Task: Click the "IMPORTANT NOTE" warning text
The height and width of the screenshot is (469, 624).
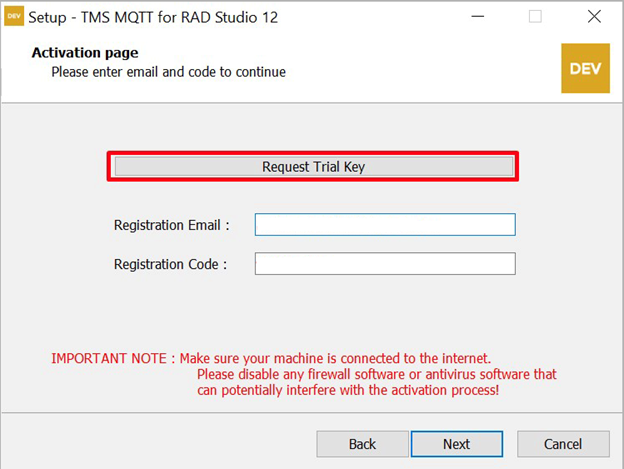Action: [304, 374]
